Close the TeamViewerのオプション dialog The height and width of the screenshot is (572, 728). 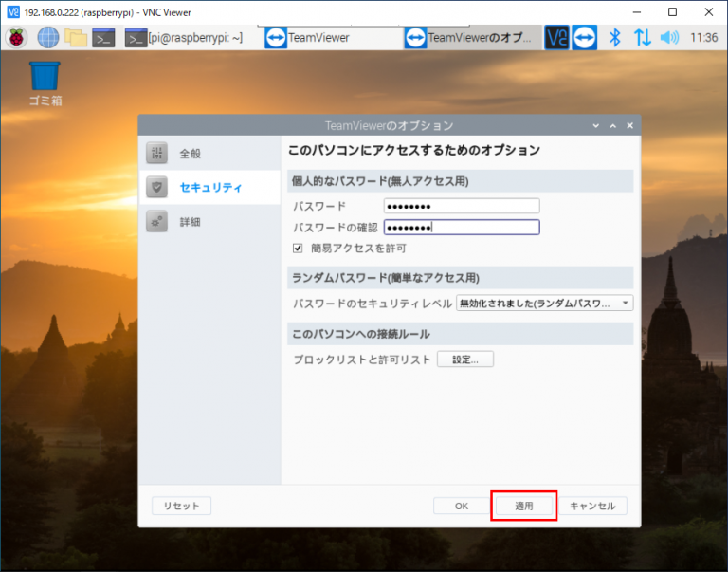[x=630, y=126]
